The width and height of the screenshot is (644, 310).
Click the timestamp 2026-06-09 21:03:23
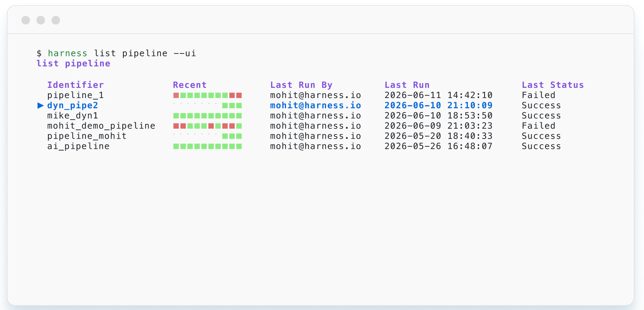coord(439,126)
